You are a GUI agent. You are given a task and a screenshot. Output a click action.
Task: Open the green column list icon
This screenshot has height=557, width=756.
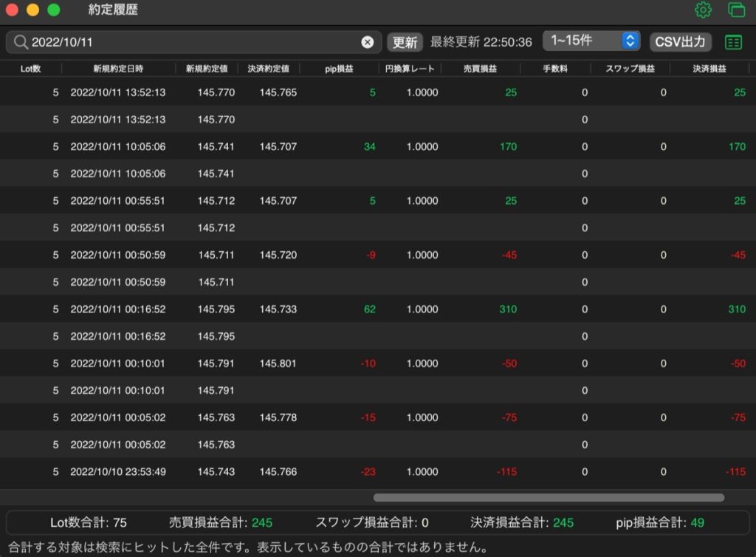click(733, 42)
